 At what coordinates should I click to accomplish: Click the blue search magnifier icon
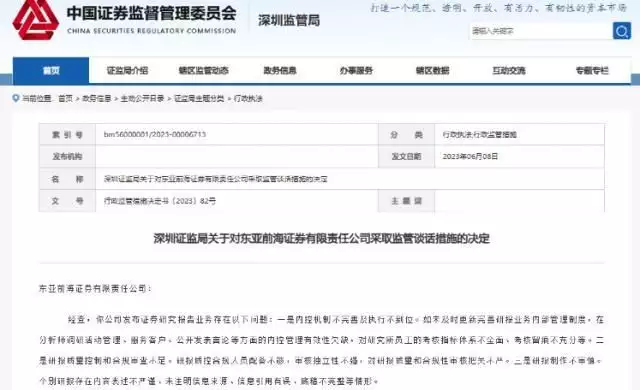point(622,31)
